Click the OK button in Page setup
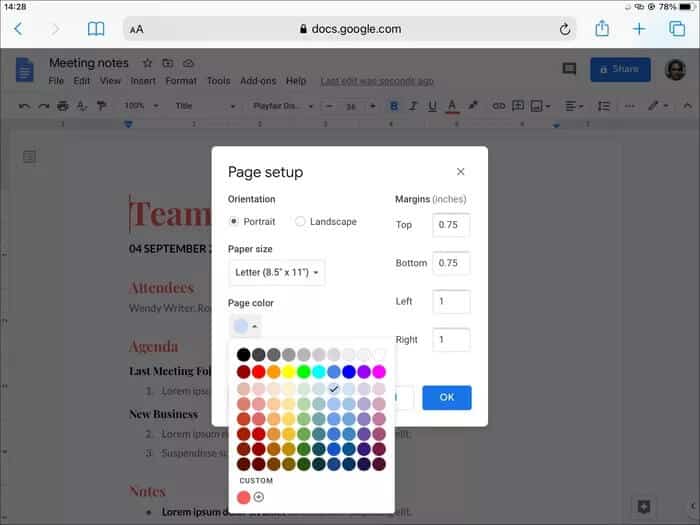The width and height of the screenshot is (700, 525). [x=446, y=397]
